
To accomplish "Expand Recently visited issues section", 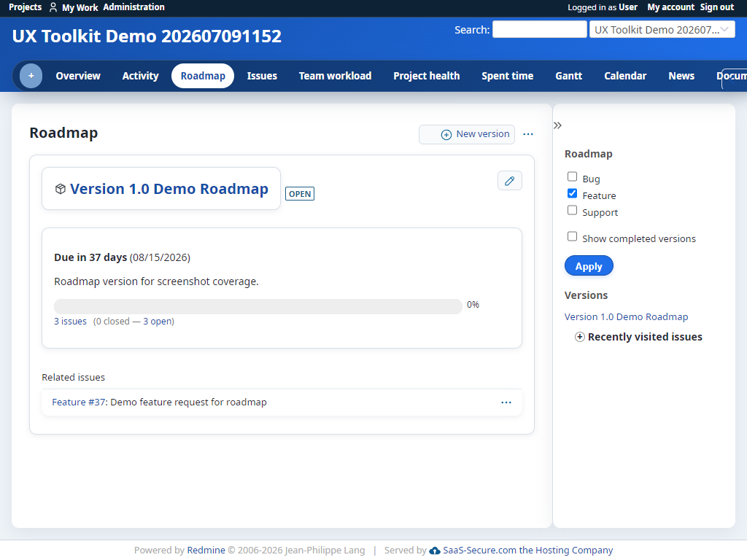I will click(x=639, y=337).
